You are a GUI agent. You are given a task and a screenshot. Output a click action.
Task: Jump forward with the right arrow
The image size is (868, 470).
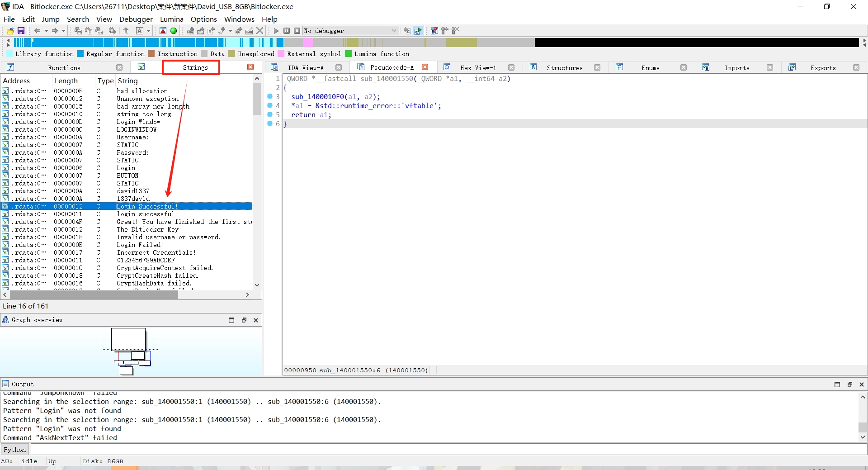55,31
